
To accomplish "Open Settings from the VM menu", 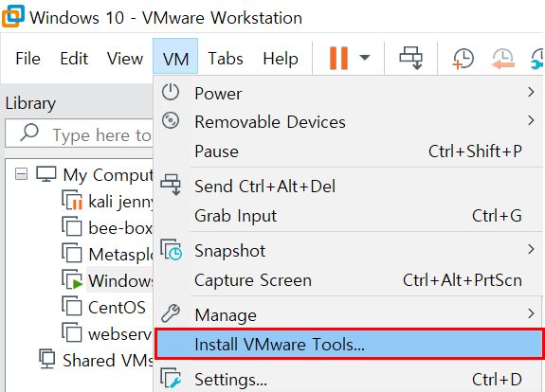I will tap(349, 379).
